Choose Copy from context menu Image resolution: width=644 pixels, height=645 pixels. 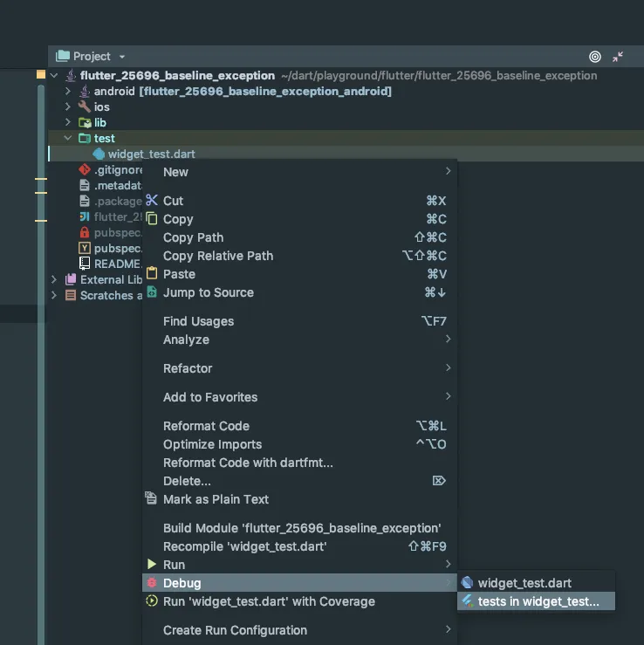[x=299, y=219]
